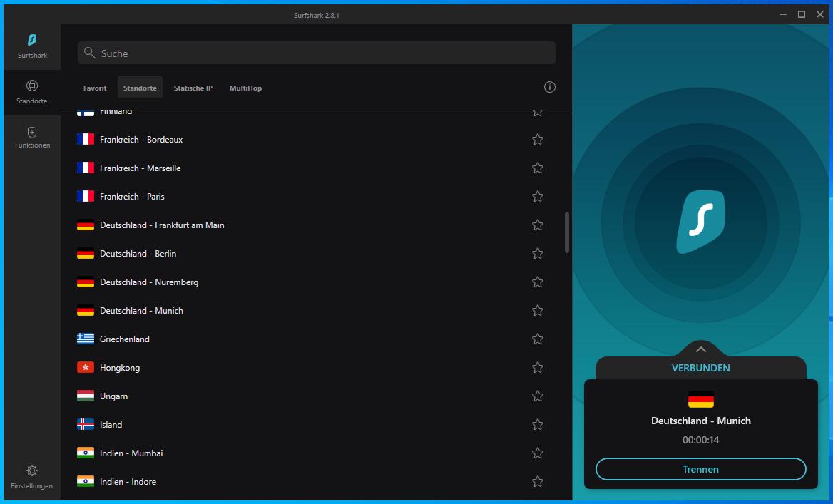Click the Hong Kong flag icon

[86, 368]
